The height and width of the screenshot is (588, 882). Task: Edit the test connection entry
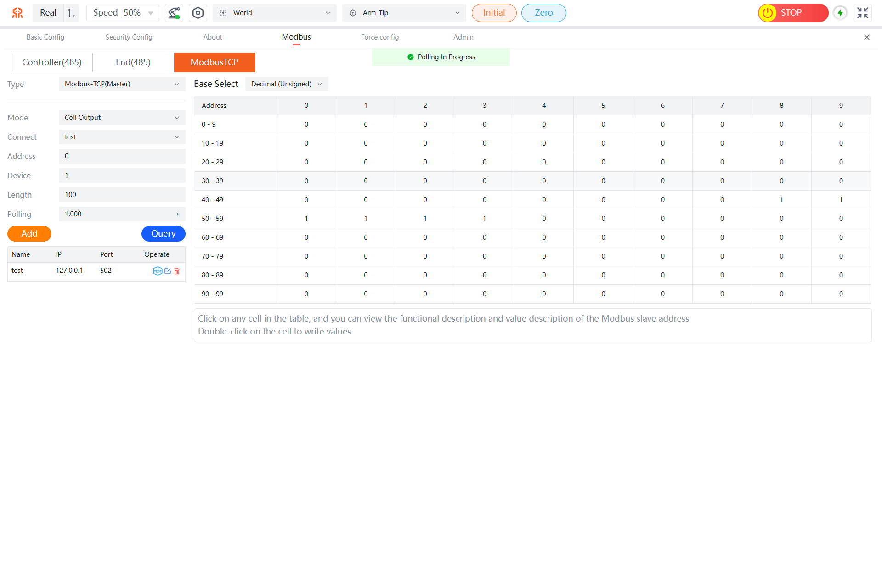(x=168, y=271)
